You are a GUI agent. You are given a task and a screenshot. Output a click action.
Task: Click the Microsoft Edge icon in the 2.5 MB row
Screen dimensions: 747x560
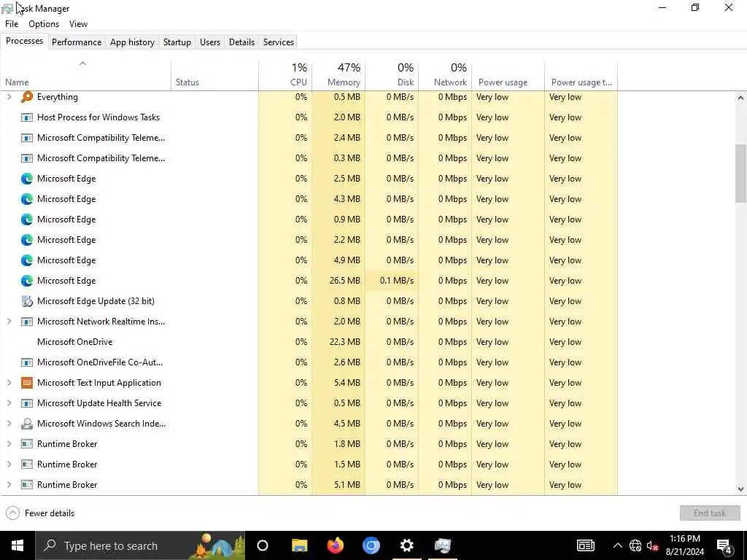point(27,179)
